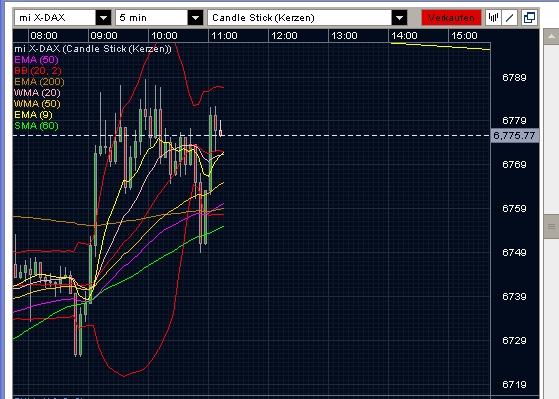Click the EMA (200) indicator label
Image resolution: width=559 pixels, height=399 pixels.
click(x=39, y=82)
